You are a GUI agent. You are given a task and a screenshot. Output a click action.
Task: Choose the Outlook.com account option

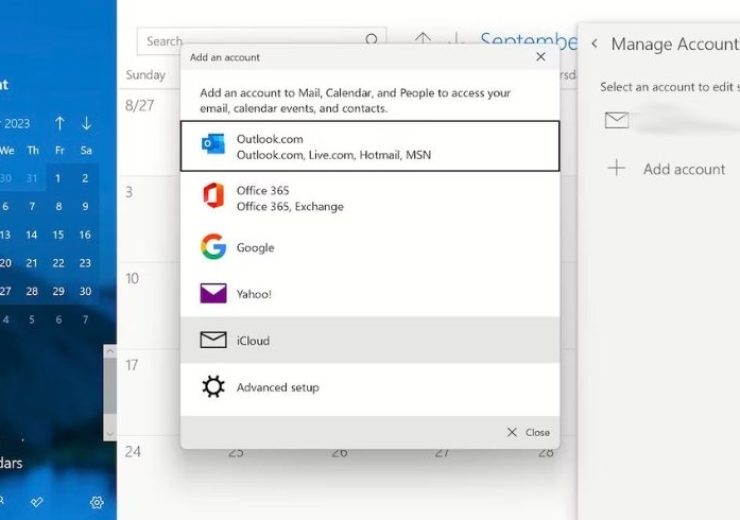370,146
